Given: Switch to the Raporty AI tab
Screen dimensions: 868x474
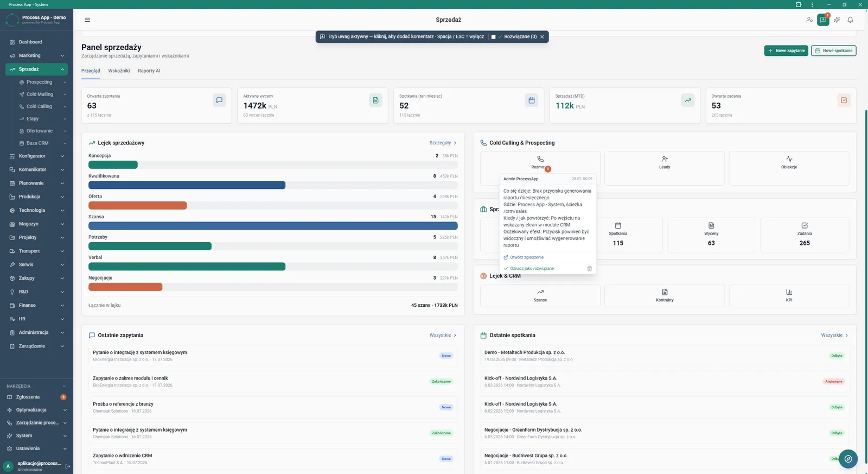Looking at the screenshot, I should pos(149,71).
